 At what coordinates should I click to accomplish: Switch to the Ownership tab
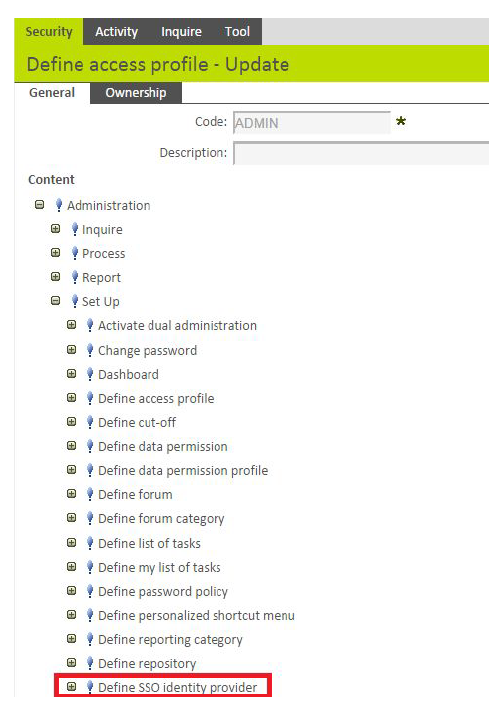(136, 93)
